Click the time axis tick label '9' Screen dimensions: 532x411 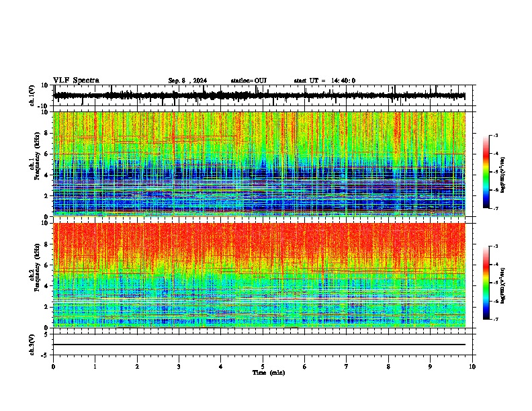[x=430, y=367]
